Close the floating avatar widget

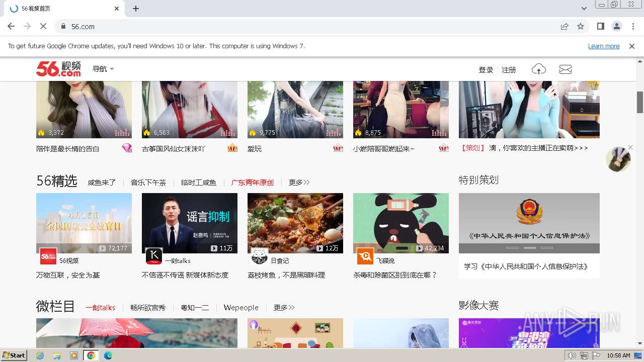tap(630, 147)
